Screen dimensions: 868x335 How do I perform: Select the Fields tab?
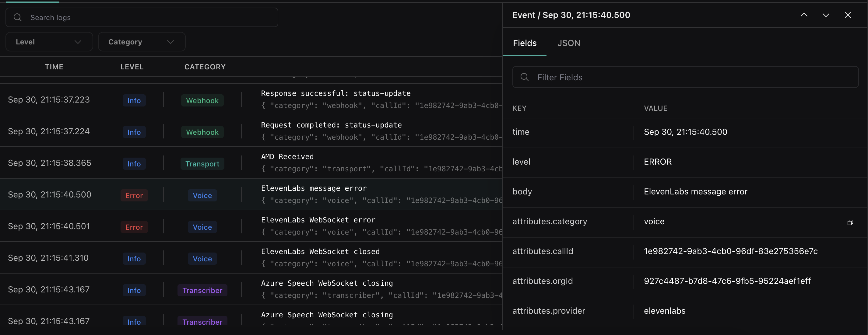tap(525, 43)
